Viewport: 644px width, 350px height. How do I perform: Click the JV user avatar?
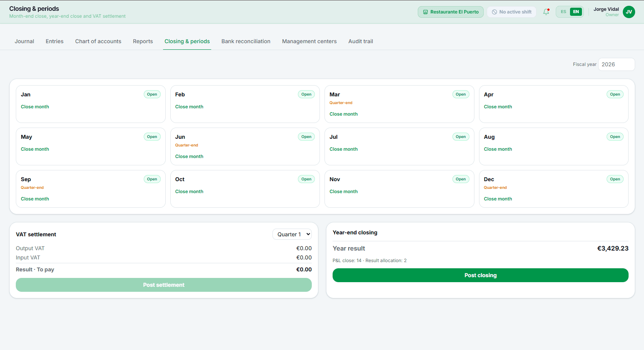point(629,12)
